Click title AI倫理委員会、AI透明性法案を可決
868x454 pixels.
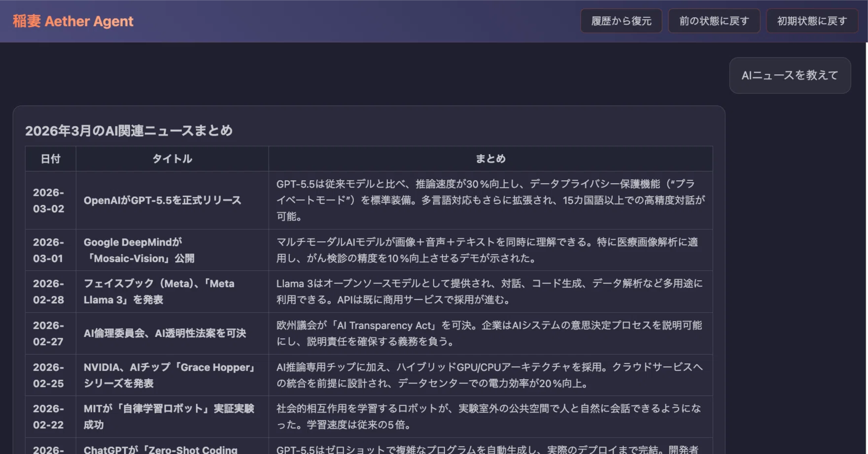click(165, 333)
